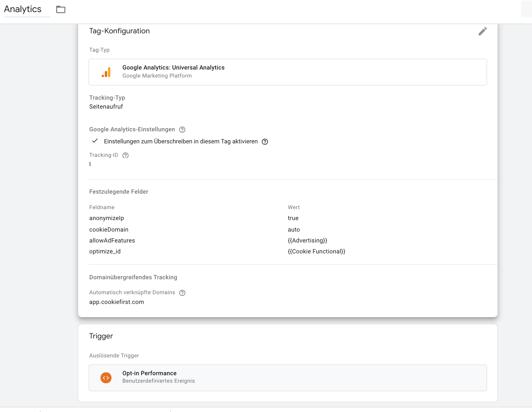Click the Auslösende Trigger label
Viewport: 532px width, 412px height.
coord(114,355)
